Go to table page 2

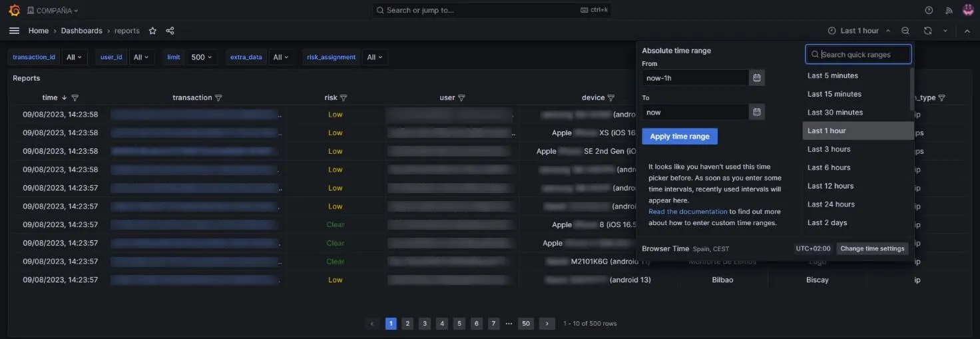pyautogui.click(x=408, y=324)
